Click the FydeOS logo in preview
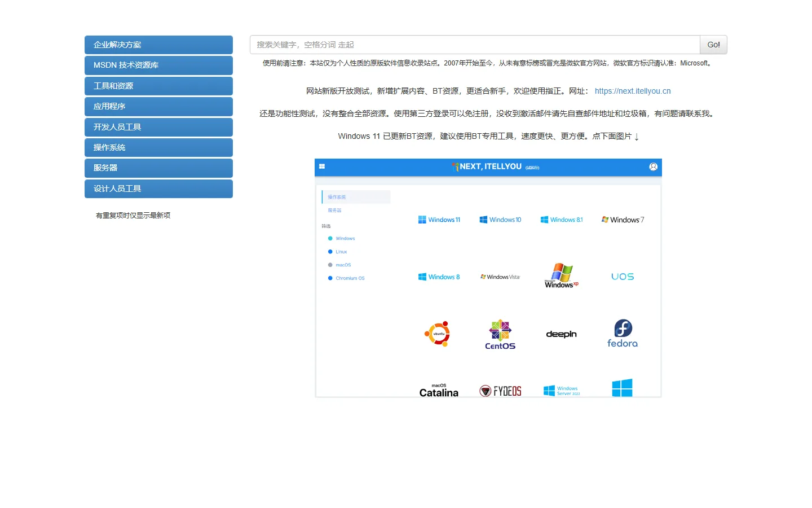This screenshot has height=508, width=812. [500, 391]
